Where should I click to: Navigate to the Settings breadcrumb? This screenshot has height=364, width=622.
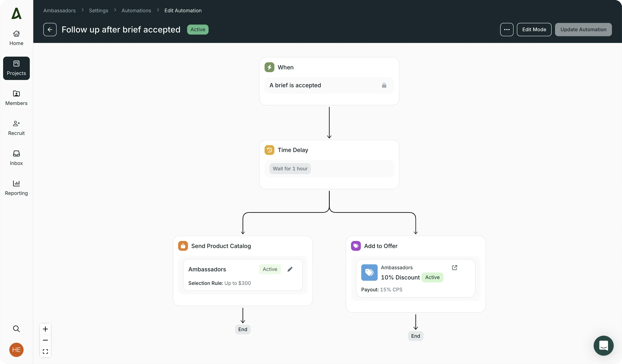pos(98,10)
